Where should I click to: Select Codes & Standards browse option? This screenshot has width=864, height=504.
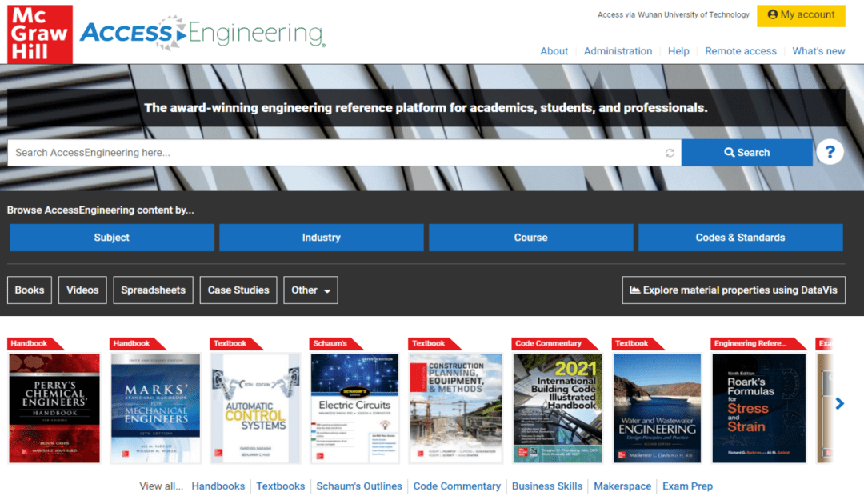pos(741,238)
